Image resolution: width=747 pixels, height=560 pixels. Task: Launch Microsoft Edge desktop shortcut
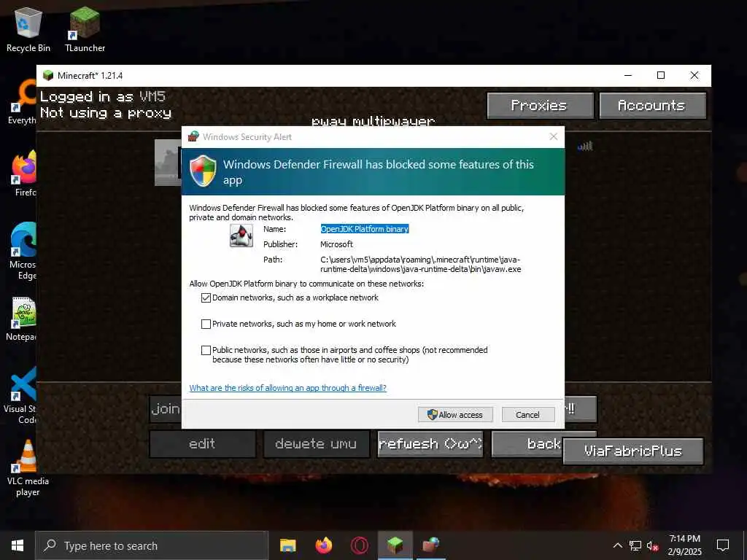tap(23, 251)
